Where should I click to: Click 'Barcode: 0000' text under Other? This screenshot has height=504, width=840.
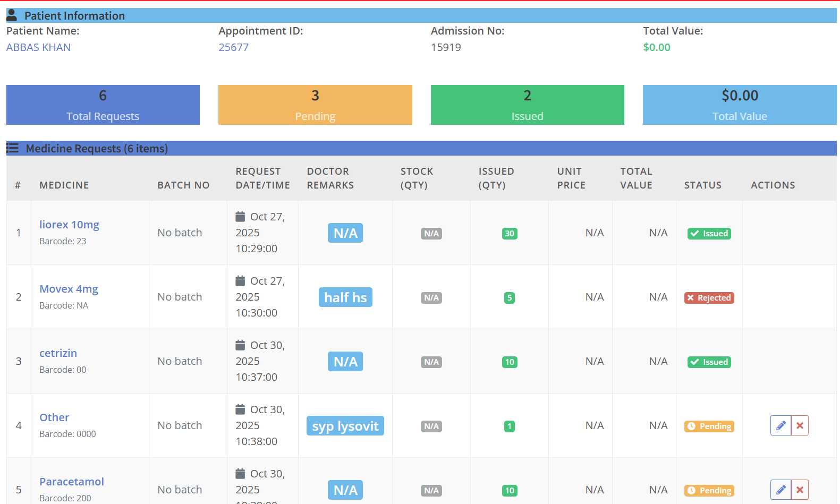click(67, 434)
